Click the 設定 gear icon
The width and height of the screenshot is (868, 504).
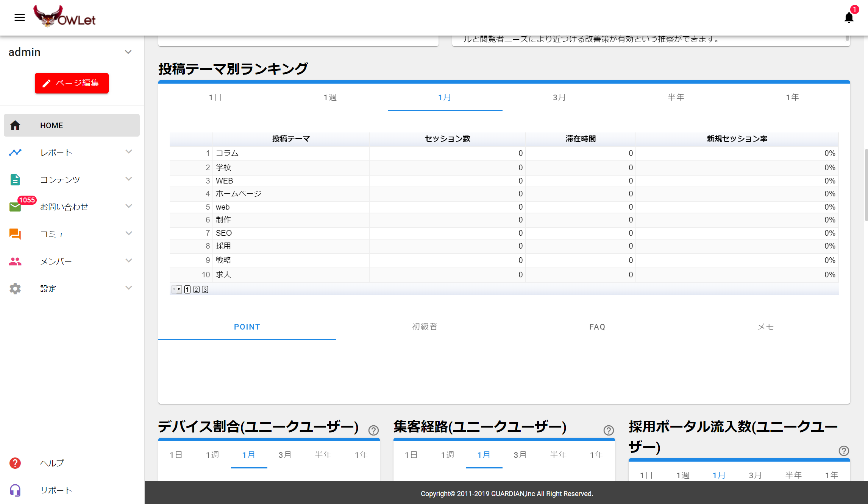15,289
